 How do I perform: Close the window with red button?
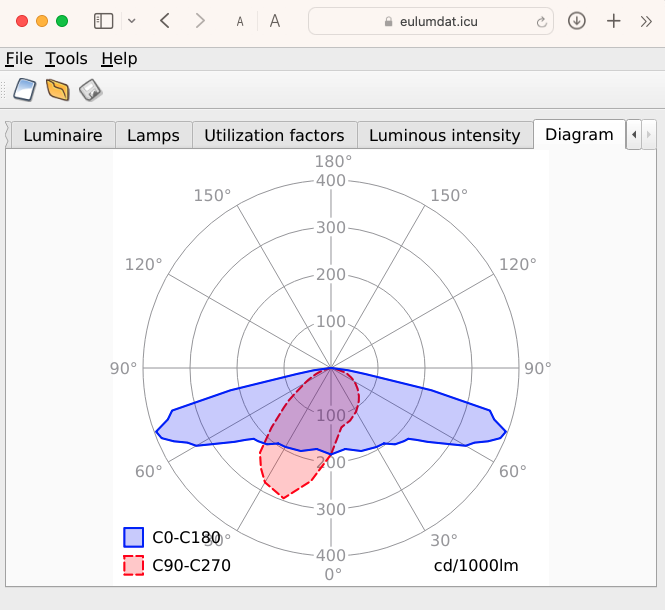(22, 21)
